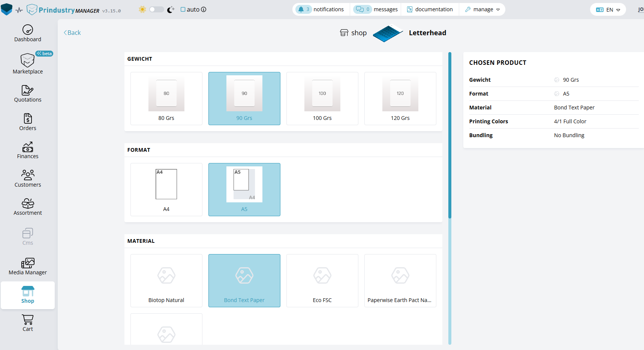
Task: Open the EN language selector
Action: tap(608, 10)
